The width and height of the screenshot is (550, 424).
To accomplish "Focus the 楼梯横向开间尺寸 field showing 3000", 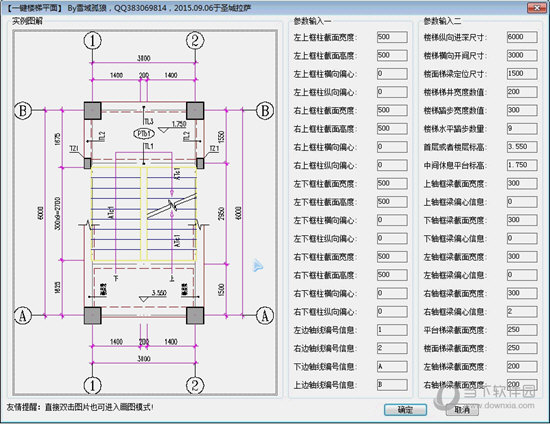I will point(522,55).
